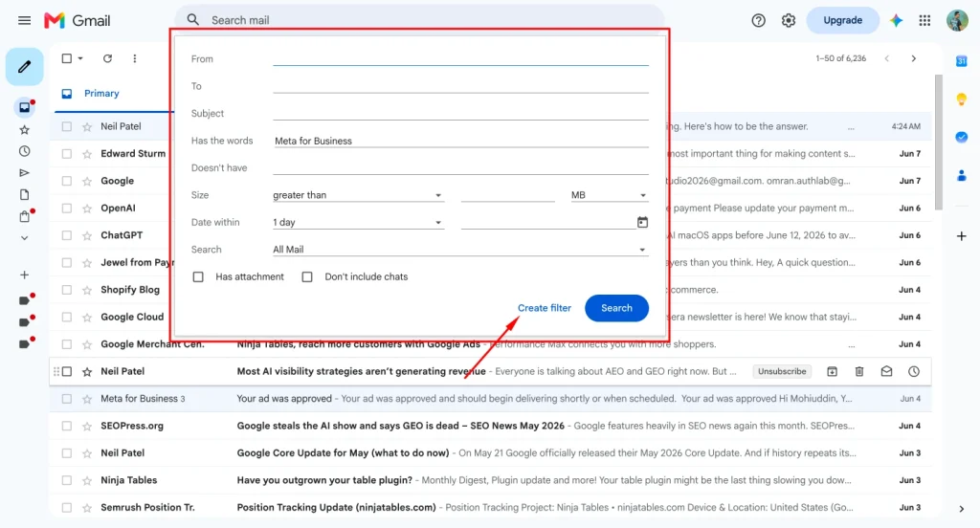Star the OpenAI email
980x528 pixels.
tap(87, 209)
